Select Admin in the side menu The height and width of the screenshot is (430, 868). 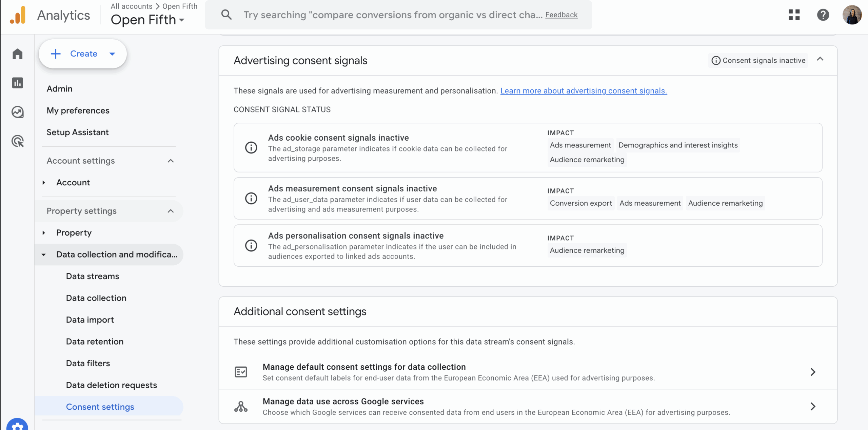pyautogui.click(x=60, y=89)
